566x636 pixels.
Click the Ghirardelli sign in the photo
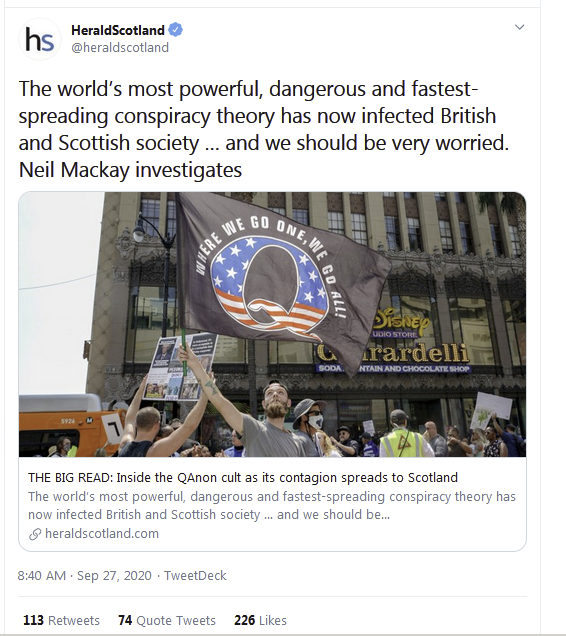[x=394, y=352]
